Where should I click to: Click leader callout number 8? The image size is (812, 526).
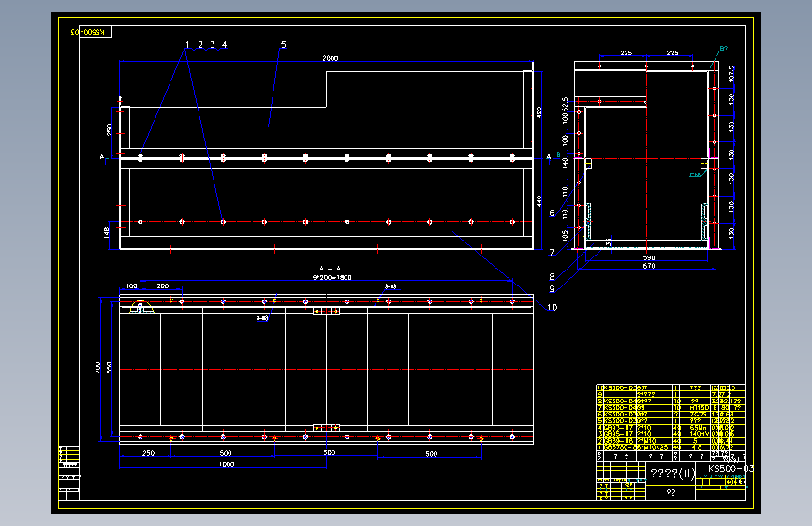(x=552, y=276)
